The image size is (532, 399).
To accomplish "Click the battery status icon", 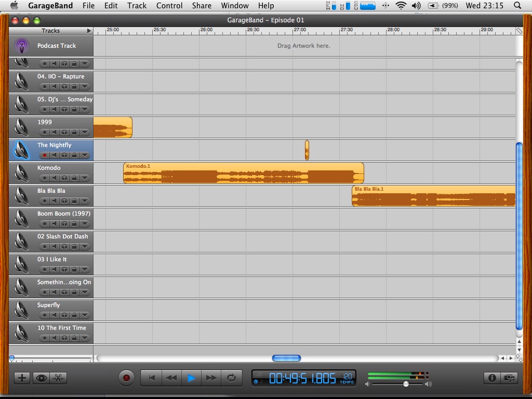I will 433,5.
